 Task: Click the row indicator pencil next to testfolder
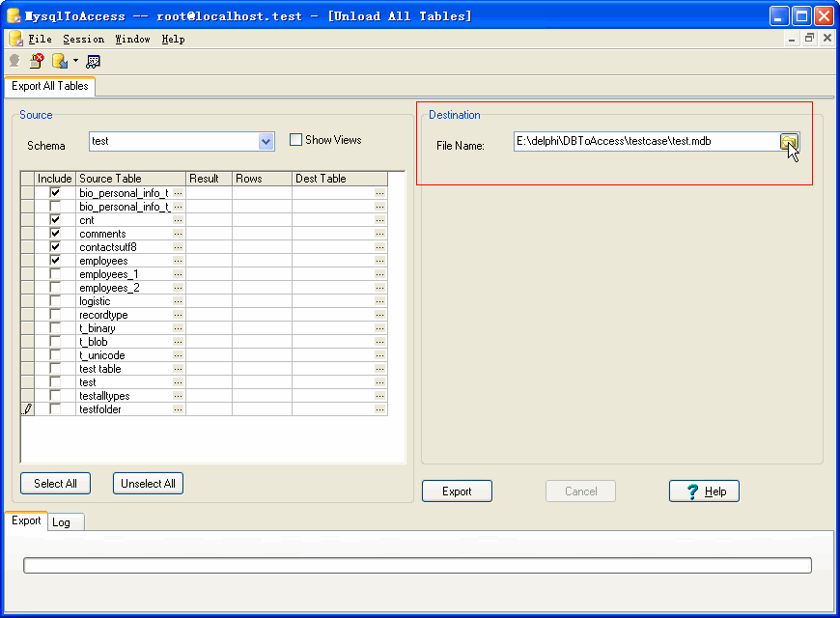(27, 409)
